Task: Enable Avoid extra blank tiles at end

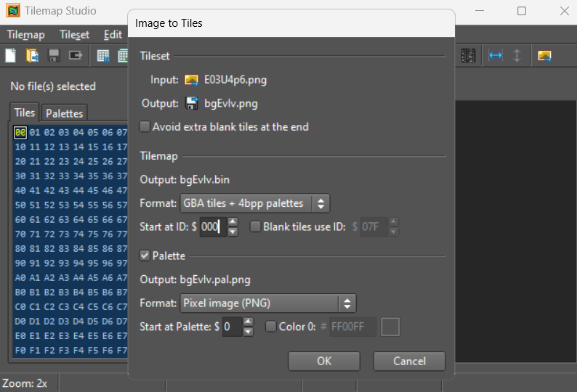Action: [x=145, y=127]
